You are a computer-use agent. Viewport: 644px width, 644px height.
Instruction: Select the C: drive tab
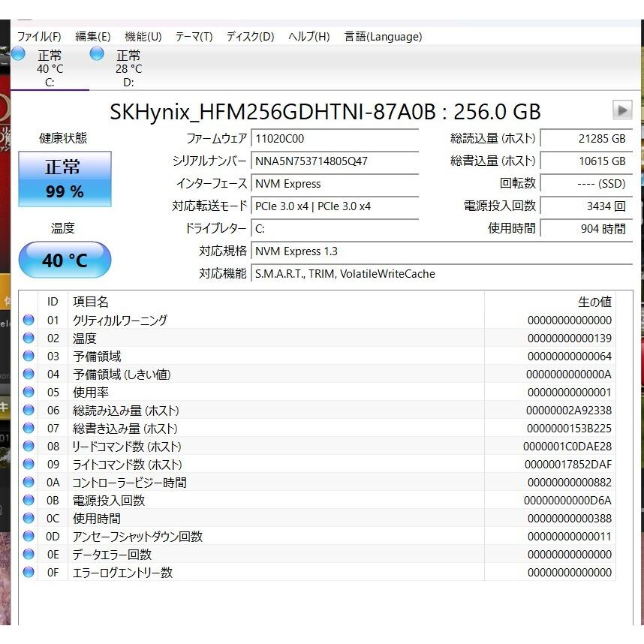[50, 68]
